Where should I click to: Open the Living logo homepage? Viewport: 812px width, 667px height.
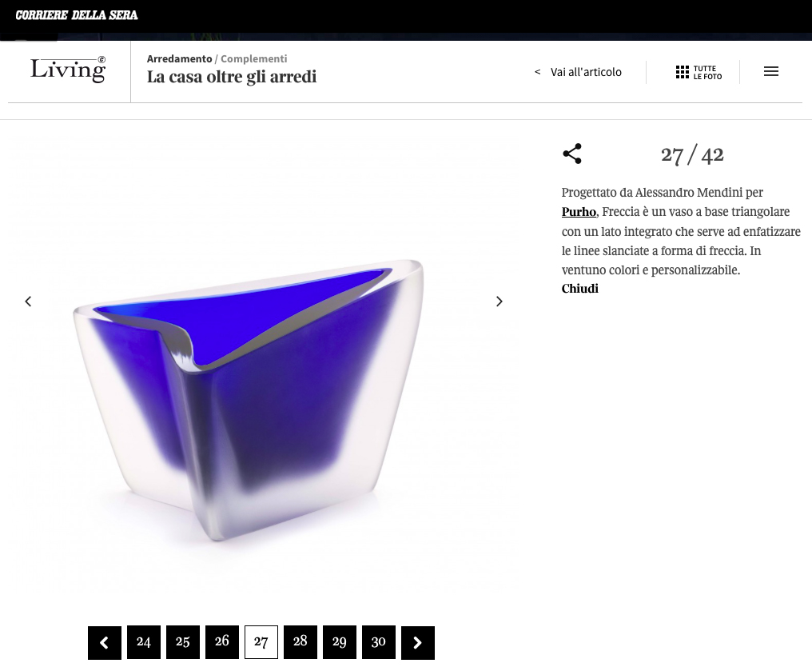pyautogui.click(x=68, y=70)
